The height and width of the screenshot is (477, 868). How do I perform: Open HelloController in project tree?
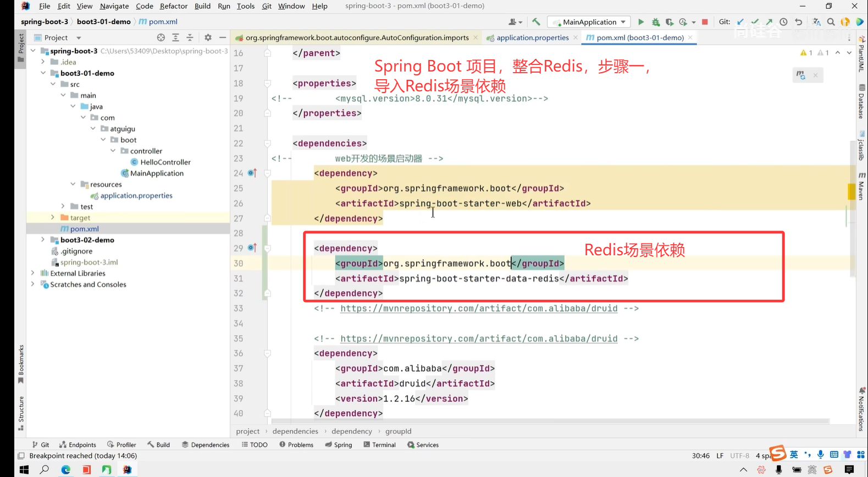point(165,162)
